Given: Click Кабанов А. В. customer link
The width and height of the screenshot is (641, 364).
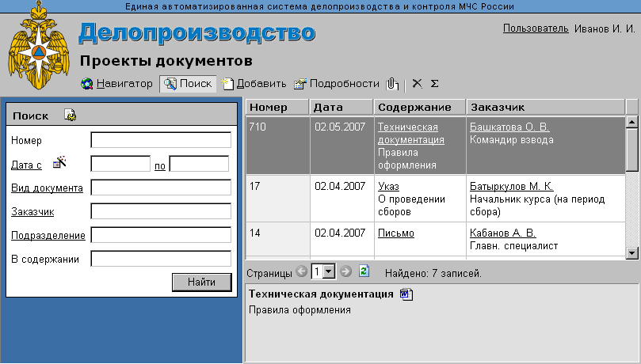Looking at the screenshot, I should 503,233.
